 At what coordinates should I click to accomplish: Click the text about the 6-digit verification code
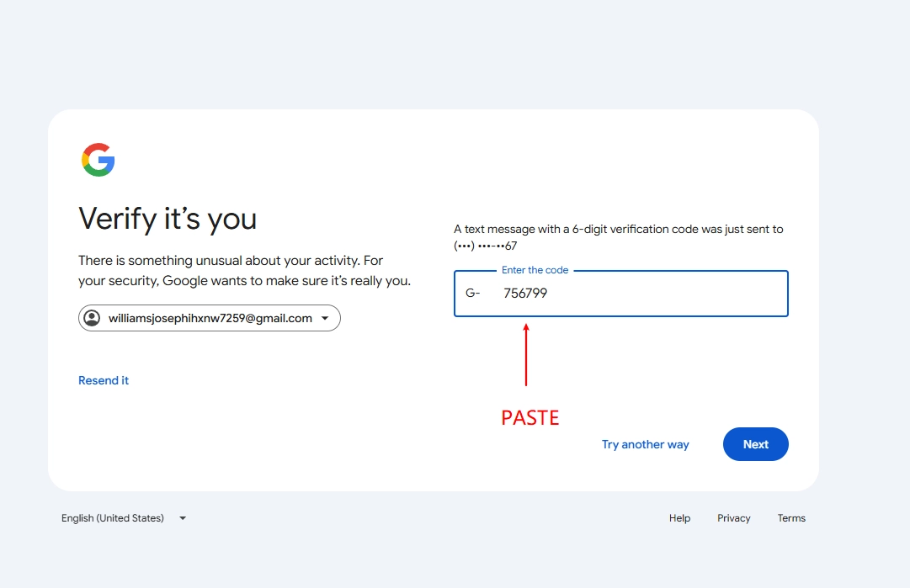(x=619, y=237)
